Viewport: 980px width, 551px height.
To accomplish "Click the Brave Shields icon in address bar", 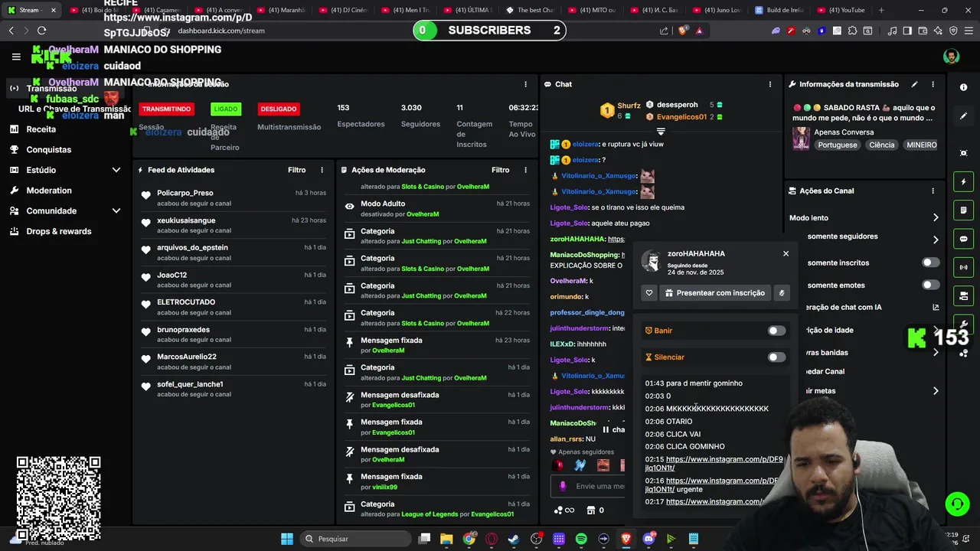I will tap(682, 31).
